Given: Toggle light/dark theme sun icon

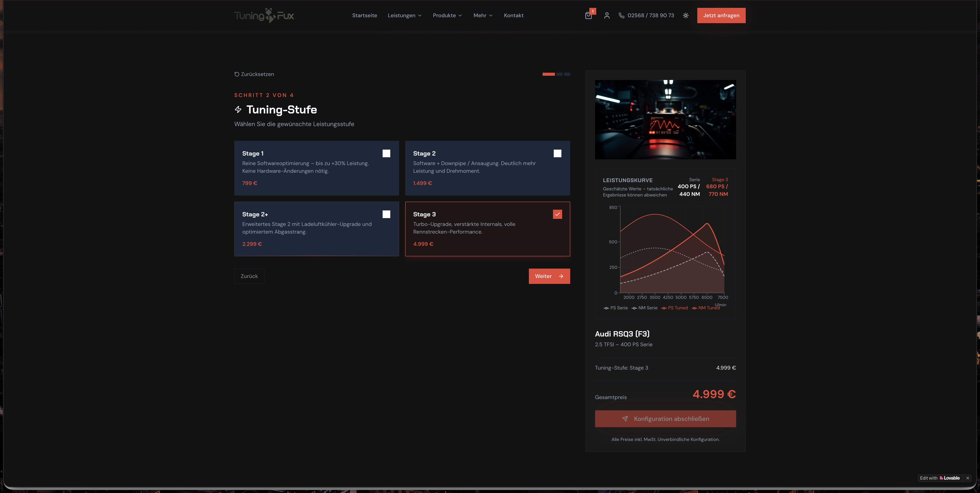Looking at the screenshot, I should pyautogui.click(x=686, y=15).
